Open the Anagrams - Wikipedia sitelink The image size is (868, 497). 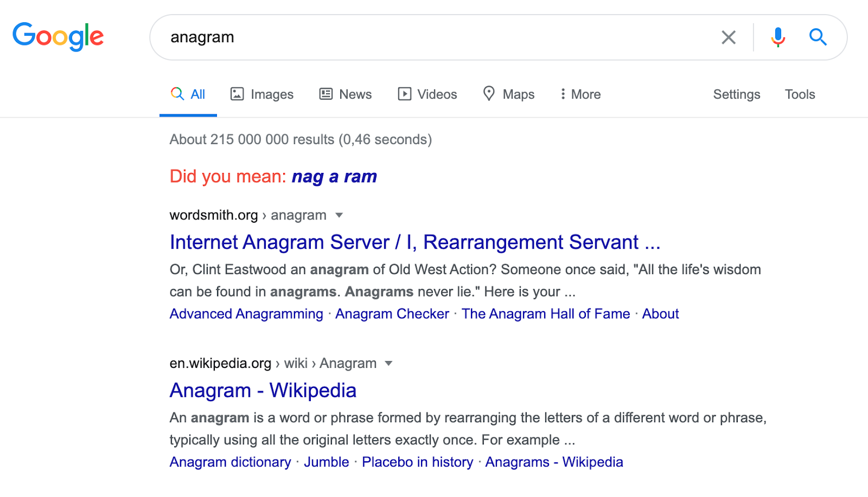point(554,462)
